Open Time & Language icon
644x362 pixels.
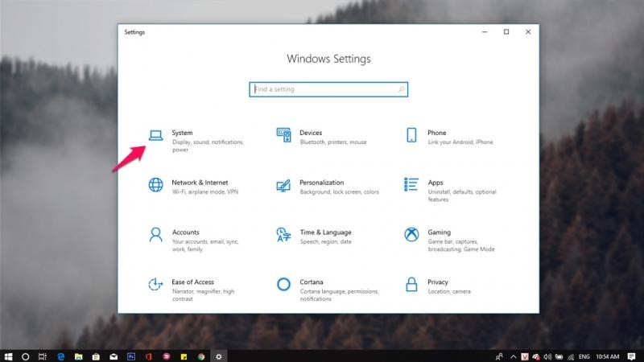point(283,235)
